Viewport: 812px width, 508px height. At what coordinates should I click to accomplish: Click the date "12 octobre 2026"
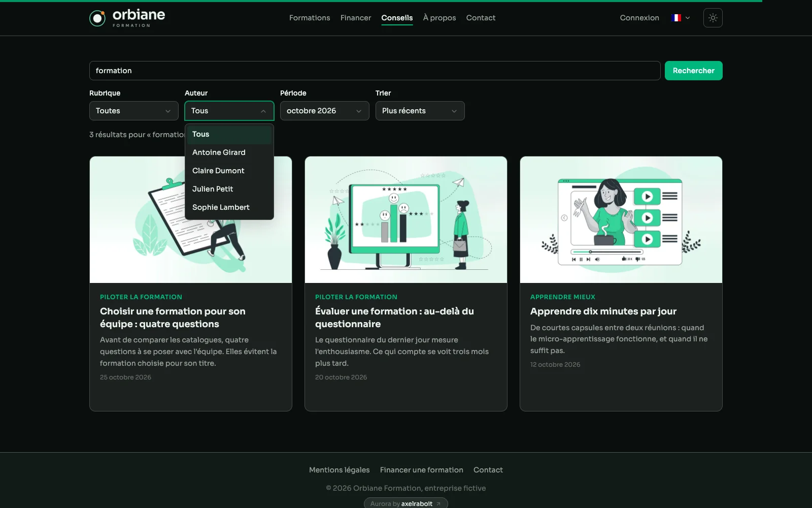coord(555,365)
